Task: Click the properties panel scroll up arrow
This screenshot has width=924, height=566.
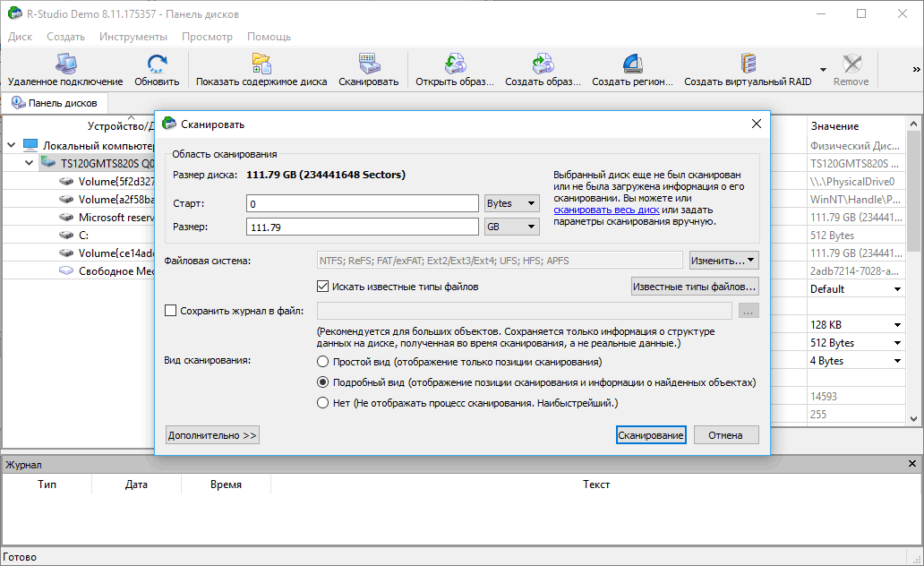Action: (913, 124)
